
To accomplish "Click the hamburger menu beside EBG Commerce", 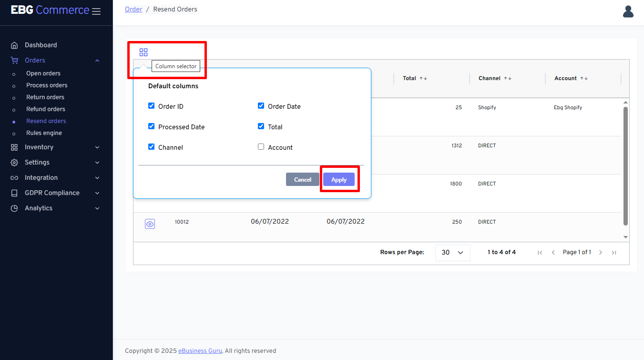I will (96, 10).
